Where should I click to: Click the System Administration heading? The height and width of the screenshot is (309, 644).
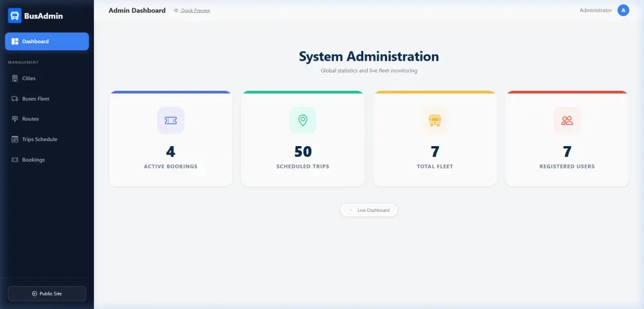tap(369, 57)
